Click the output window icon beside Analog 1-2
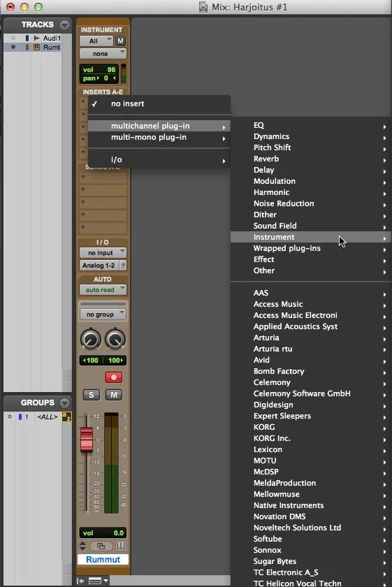 pos(123,266)
